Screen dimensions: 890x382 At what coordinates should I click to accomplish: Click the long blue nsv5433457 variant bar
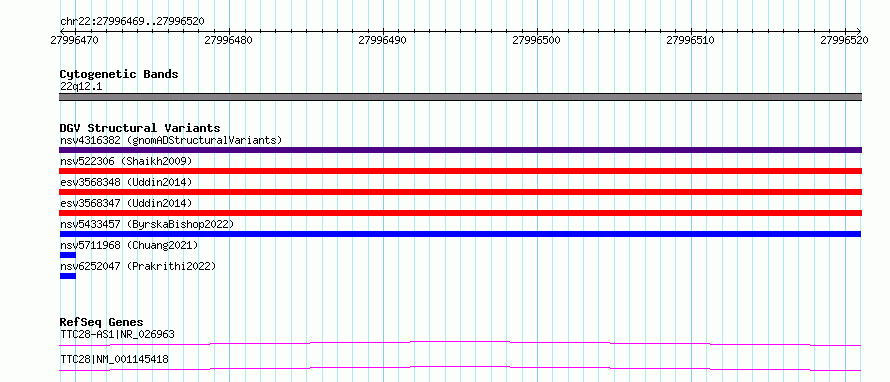pos(460,234)
